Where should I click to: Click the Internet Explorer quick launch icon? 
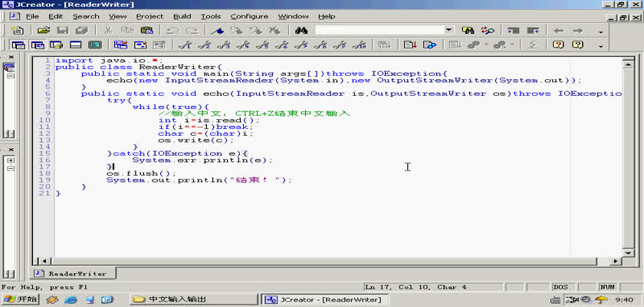(71, 299)
